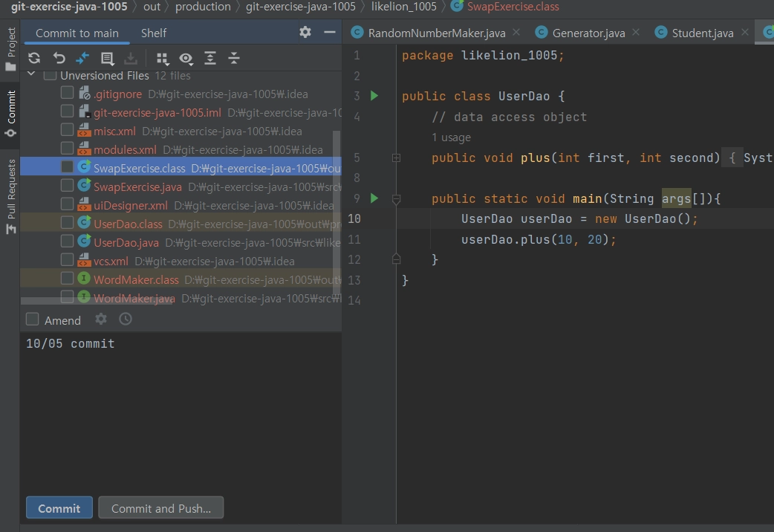Click the Commit button
Image resolution: width=774 pixels, height=532 pixels.
pos(59,508)
